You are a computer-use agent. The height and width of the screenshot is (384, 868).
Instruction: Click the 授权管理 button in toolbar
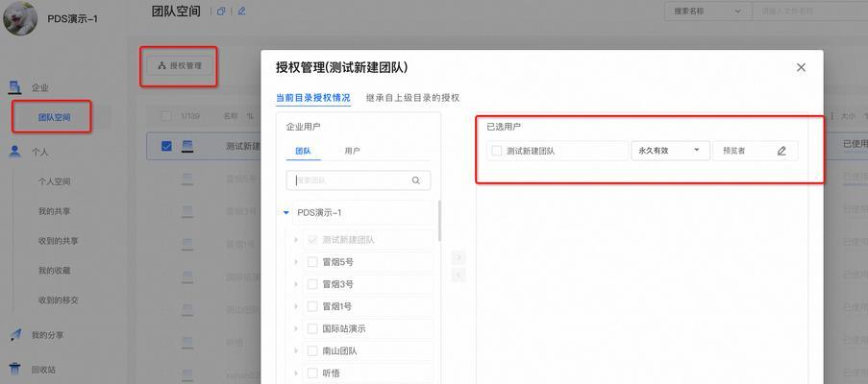click(x=179, y=65)
